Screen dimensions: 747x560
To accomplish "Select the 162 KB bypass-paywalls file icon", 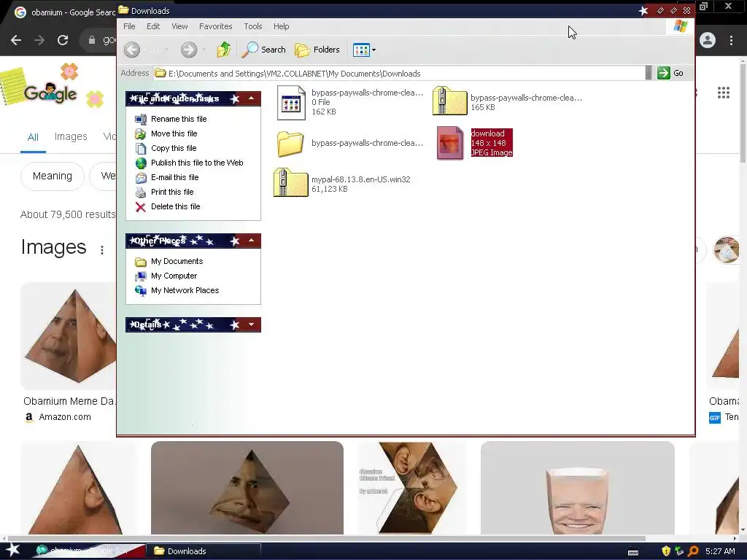I will [x=291, y=102].
